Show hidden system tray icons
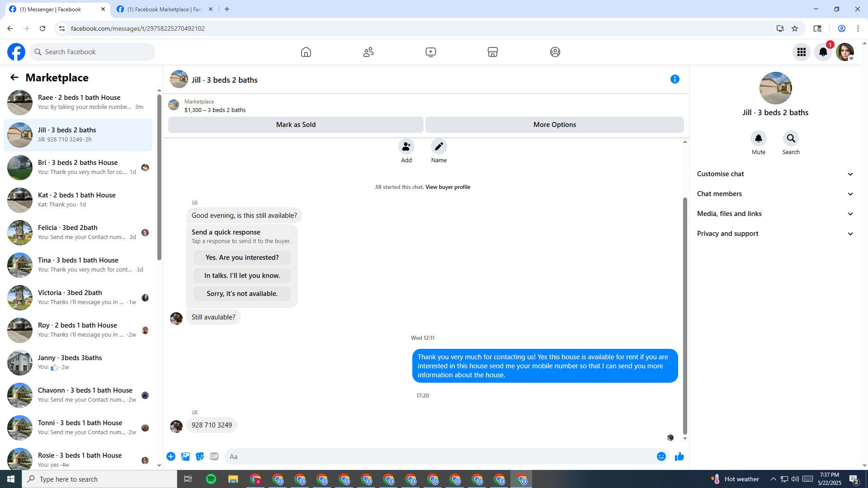The image size is (868, 488). [773, 479]
